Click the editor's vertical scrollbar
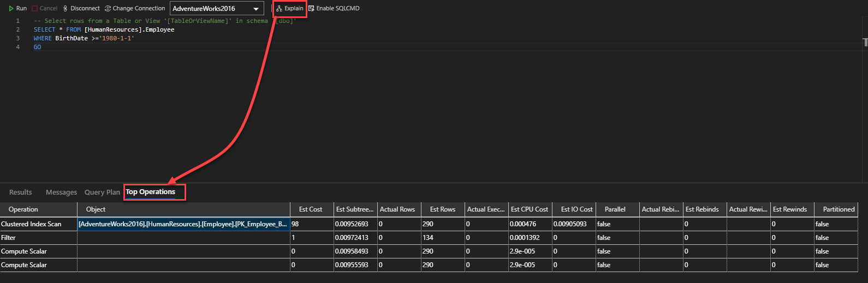Screen dimensions: 868x283 coord(865,43)
